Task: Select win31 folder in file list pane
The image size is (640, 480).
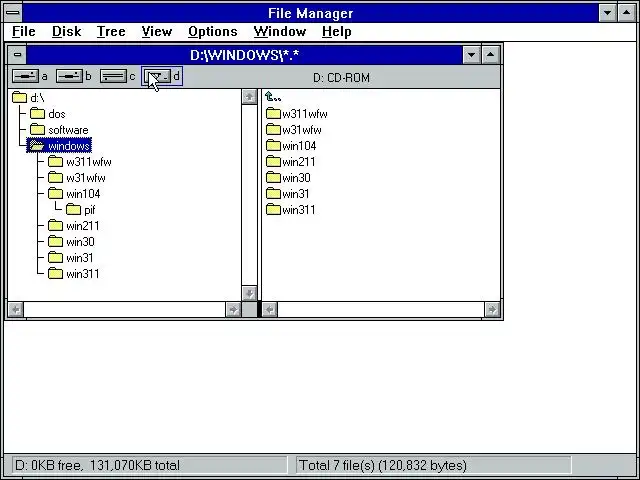Action: click(287, 194)
